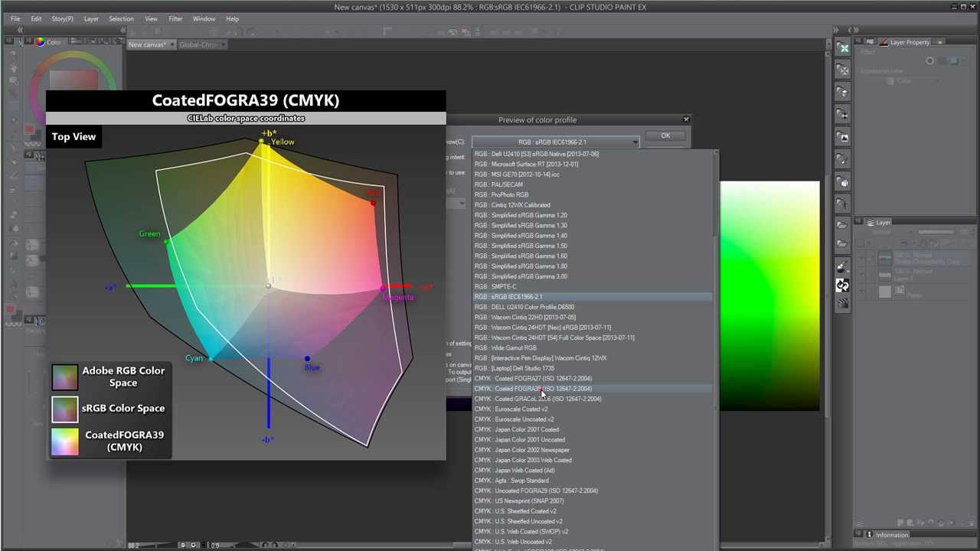Choose RGB : PAL/SECAM profile
The image size is (980, 551).
pos(593,184)
